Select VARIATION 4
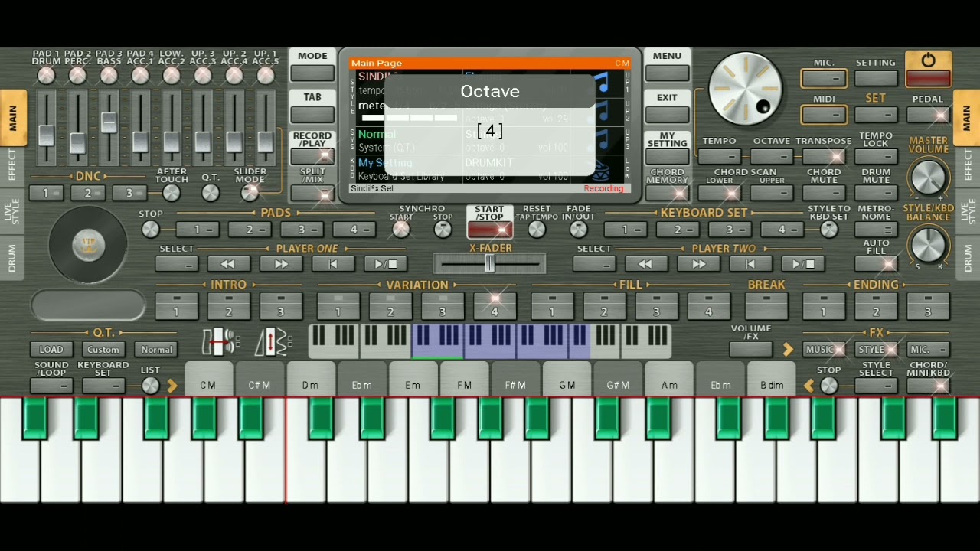980x551 pixels. (x=495, y=305)
